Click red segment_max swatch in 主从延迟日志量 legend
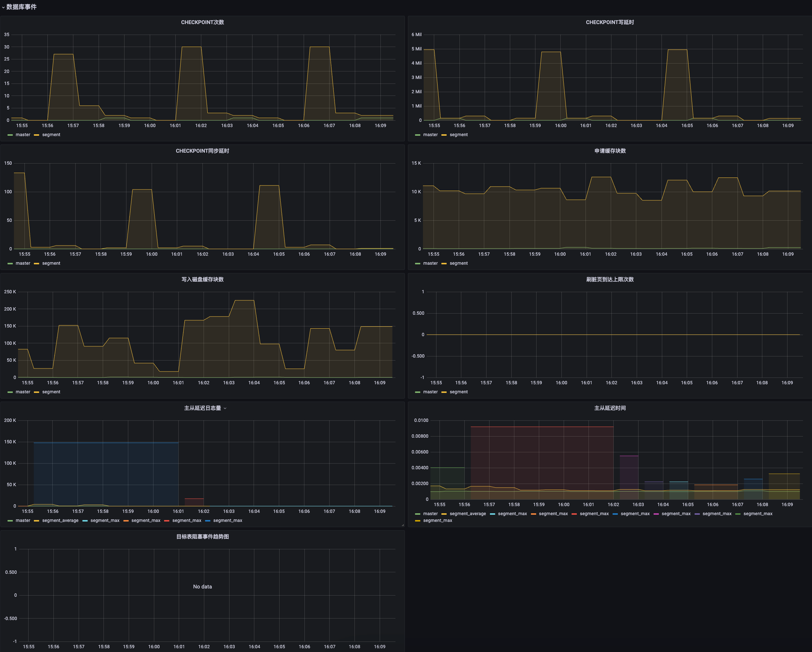 point(166,521)
